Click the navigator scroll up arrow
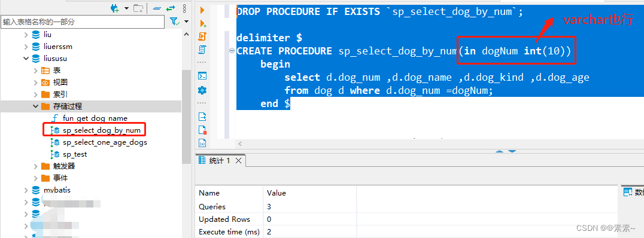644x238 pixels. [x=187, y=35]
